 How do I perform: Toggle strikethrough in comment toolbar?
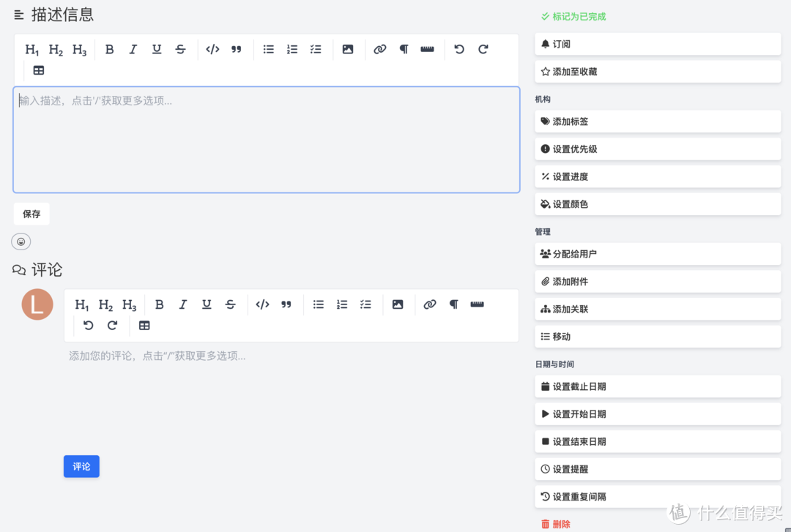[230, 305]
